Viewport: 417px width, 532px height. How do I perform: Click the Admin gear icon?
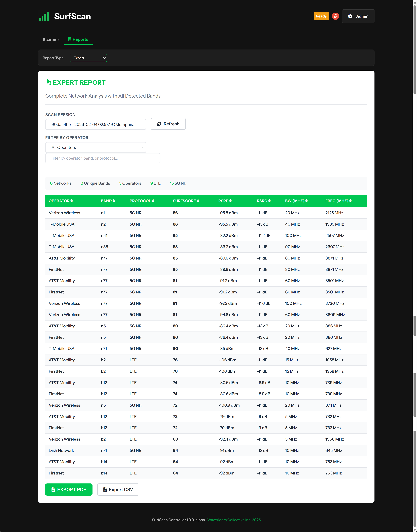coord(350,16)
